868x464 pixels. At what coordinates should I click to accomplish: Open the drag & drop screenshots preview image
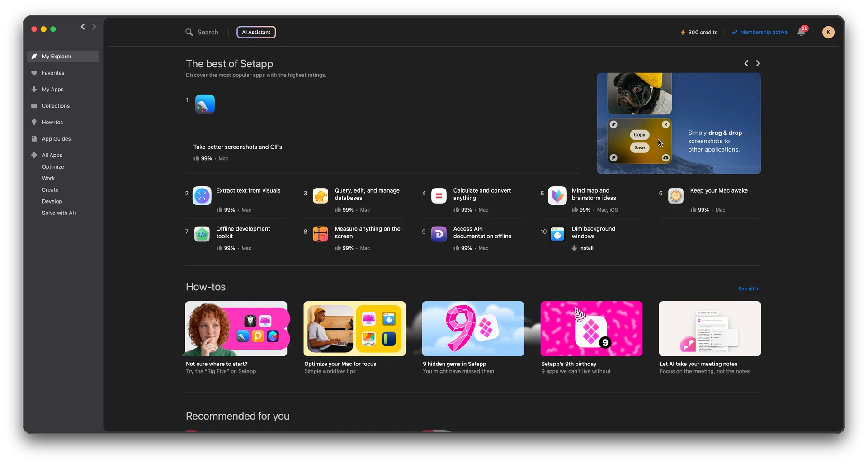coord(679,123)
